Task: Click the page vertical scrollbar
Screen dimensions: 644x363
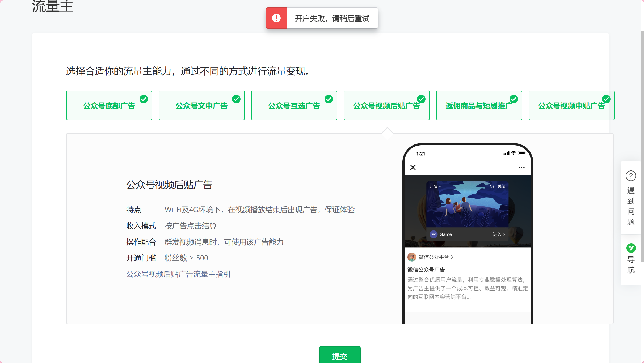Action: pos(642,146)
